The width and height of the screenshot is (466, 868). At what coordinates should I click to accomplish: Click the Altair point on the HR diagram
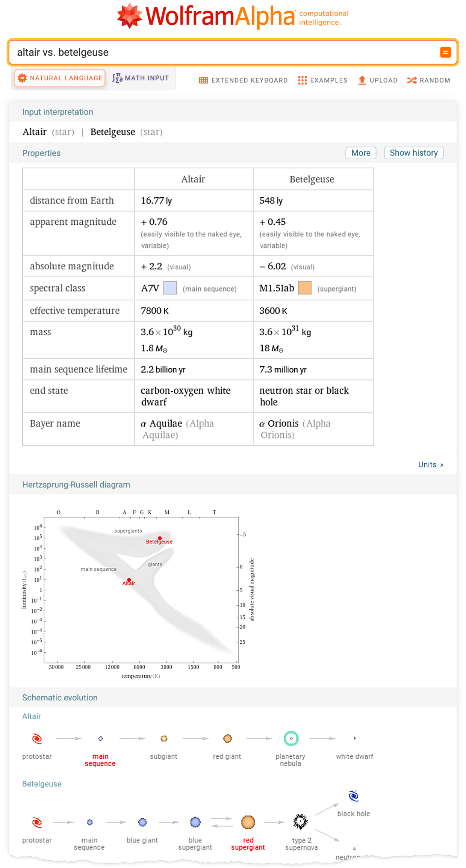pos(129,580)
